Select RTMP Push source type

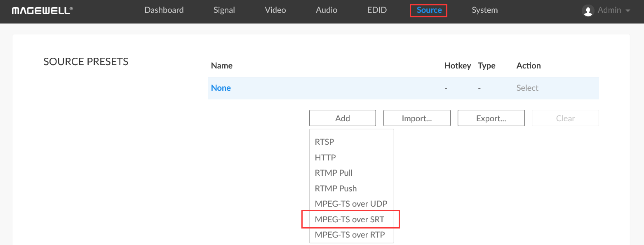(x=336, y=188)
